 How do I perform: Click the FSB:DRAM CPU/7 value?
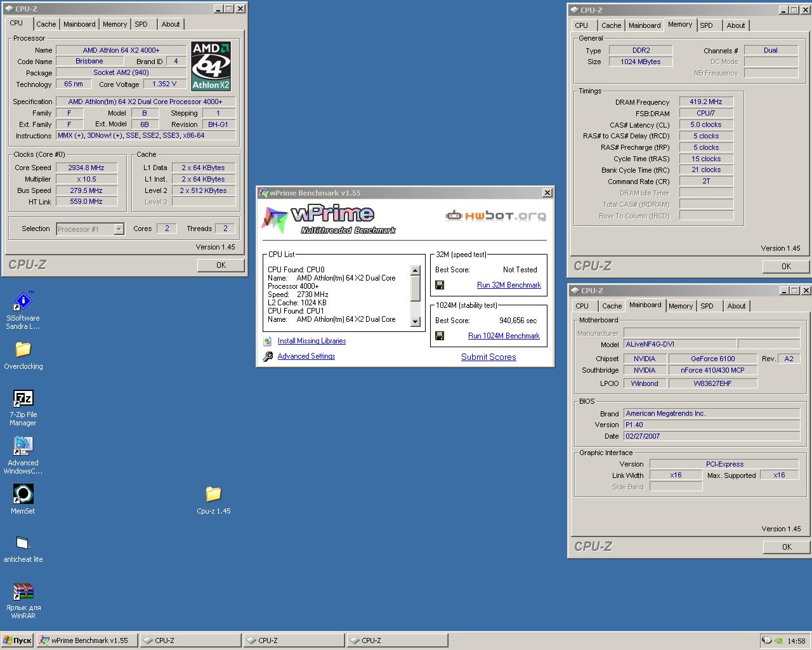[x=706, y=113]
